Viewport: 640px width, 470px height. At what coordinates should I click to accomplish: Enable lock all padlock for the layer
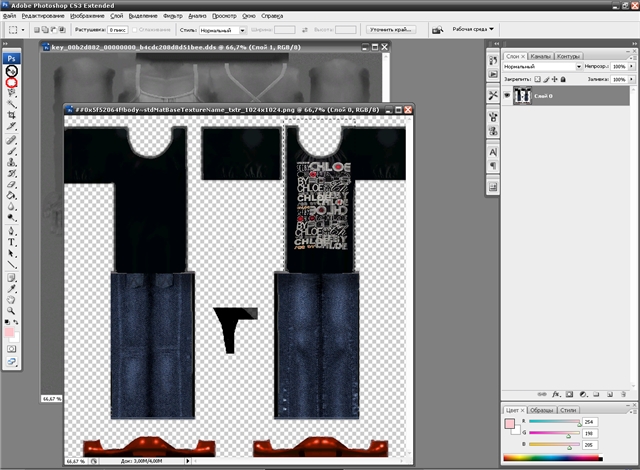point(564,79)
